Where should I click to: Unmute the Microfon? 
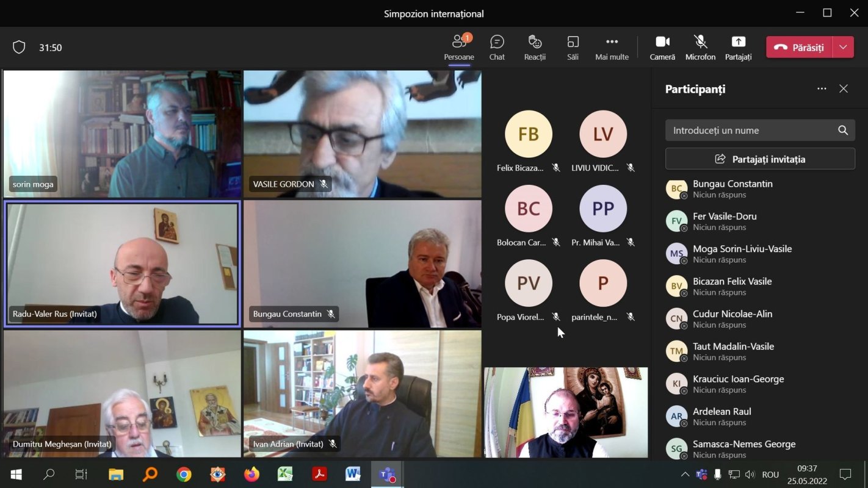click(x=700, y=48)
